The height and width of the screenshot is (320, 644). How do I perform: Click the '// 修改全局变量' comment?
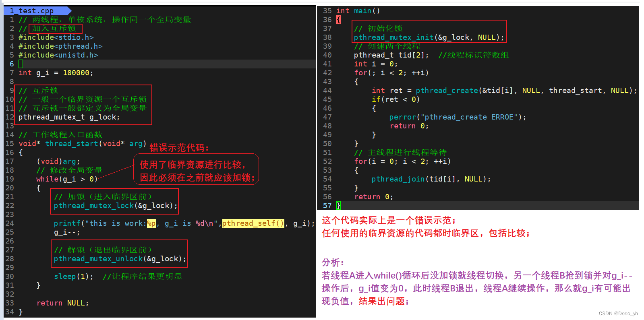coord(69,170)
